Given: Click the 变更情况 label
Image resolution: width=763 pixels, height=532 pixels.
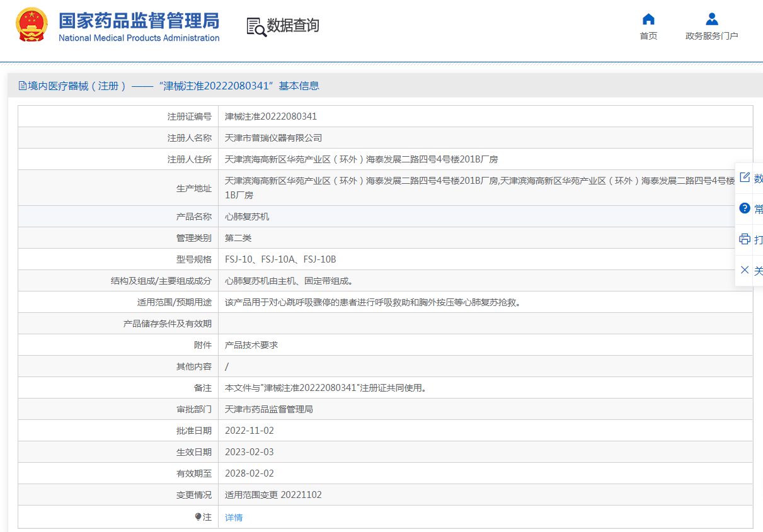Looking at the screenshot, I should (x=194, y=495).
